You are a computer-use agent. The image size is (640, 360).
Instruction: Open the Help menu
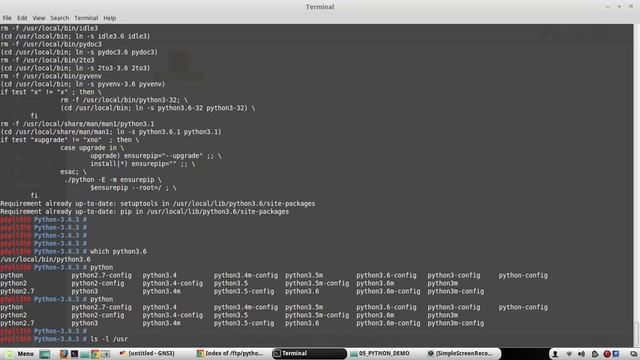pos(109,18)
